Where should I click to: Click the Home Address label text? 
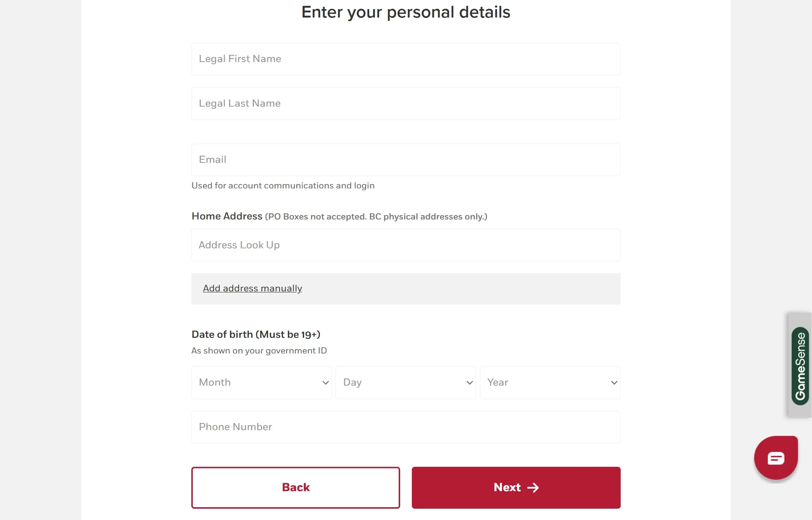tap(227, 216)
